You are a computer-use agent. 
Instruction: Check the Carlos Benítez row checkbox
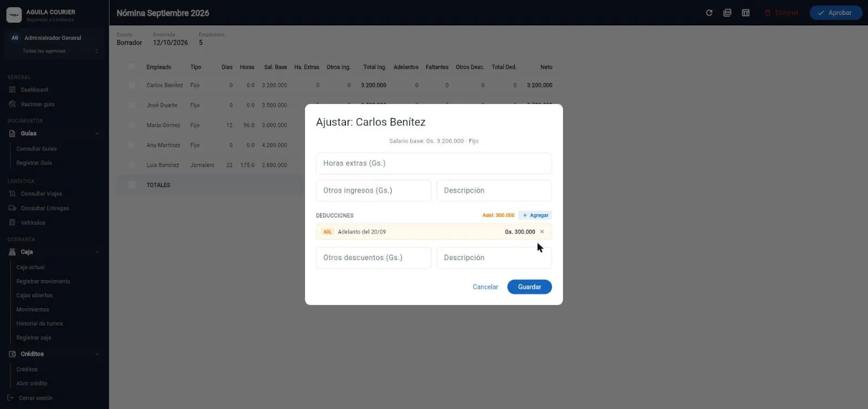pos(132,85)
